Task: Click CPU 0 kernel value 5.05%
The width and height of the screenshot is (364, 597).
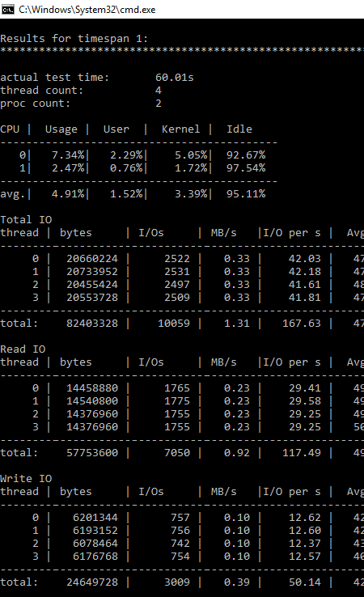Action: [191, 155]
